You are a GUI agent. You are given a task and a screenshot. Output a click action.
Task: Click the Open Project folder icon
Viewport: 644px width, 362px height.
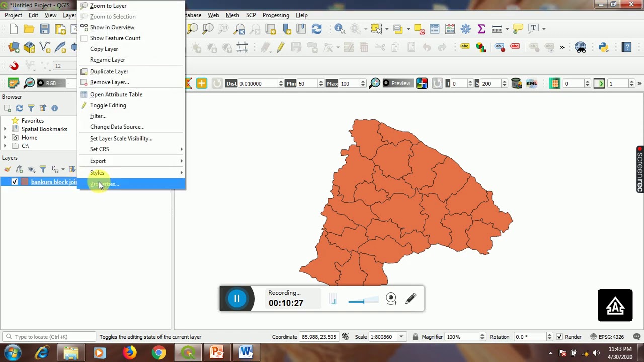click(29, 29)
